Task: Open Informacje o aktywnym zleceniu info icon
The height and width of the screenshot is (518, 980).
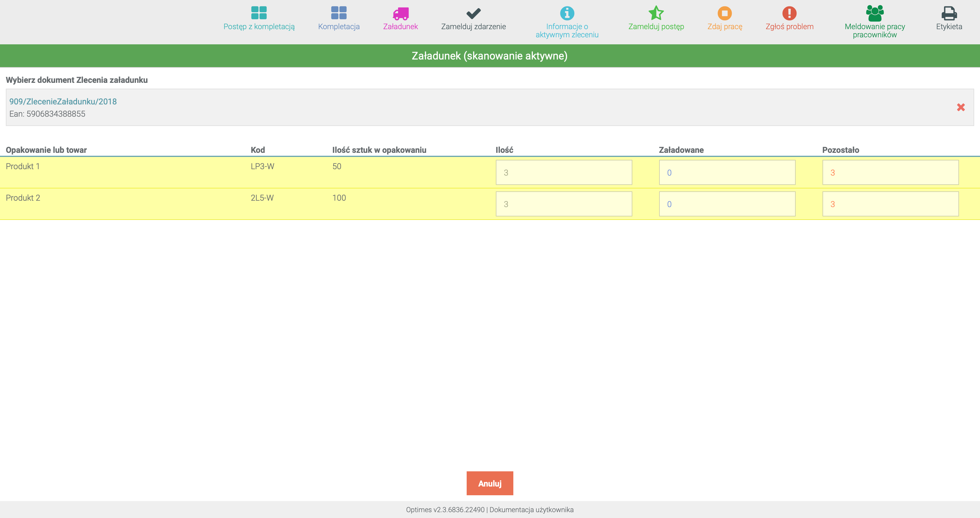Action: [x=567, y=13]
